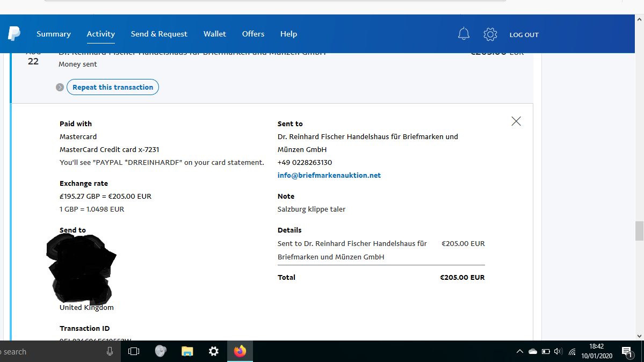Click the Total €205.00 EUR amount
The image size is (644, 362).
[x=462, y=277]
